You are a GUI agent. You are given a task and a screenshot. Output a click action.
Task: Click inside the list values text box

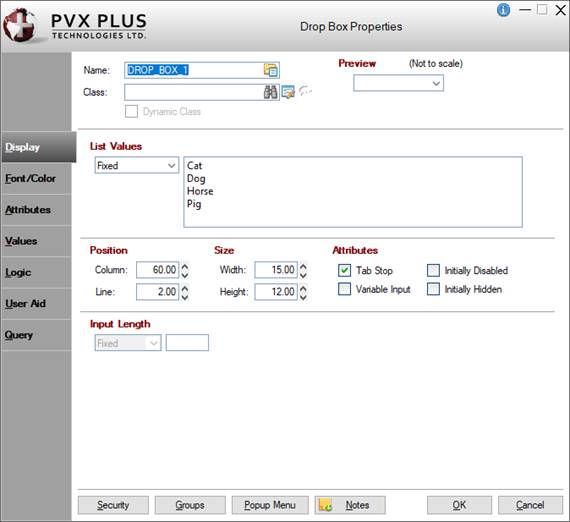353,192
